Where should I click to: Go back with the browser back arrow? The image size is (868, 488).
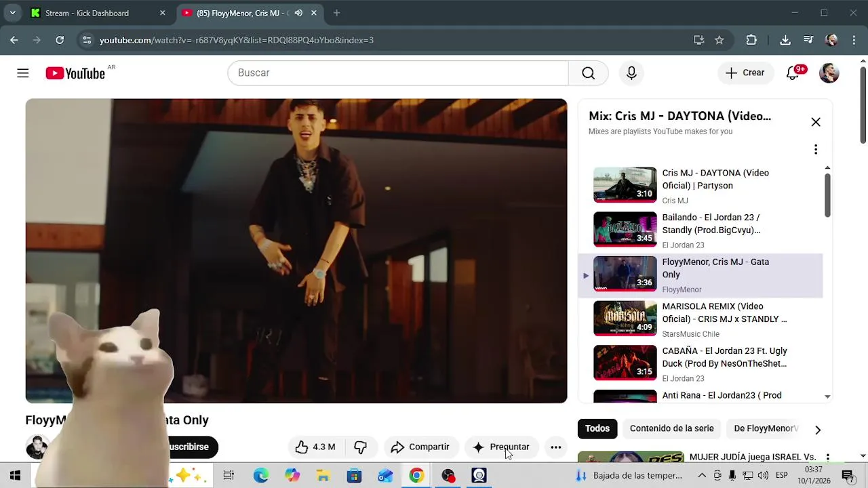coord(14,40)
